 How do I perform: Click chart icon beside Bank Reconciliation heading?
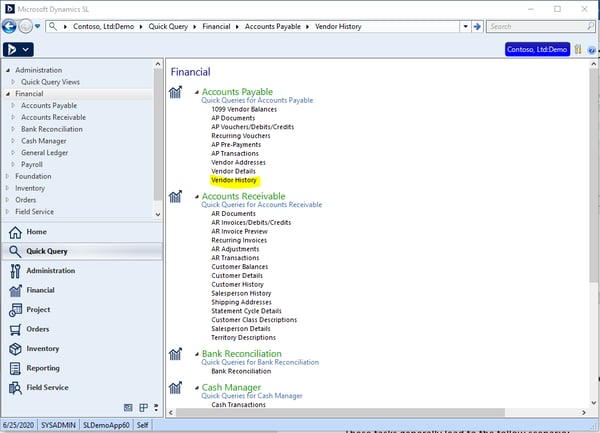pyautogui.click(x=175, y=354)
